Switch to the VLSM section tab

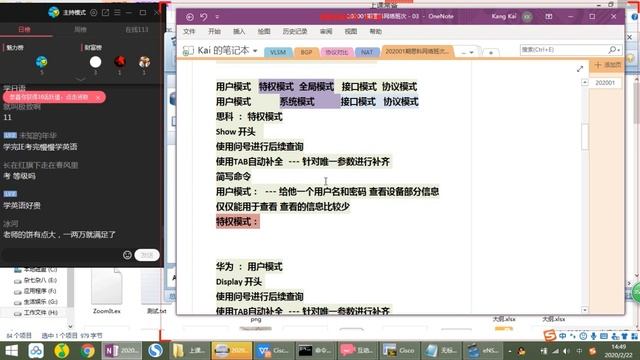point(278,52)
